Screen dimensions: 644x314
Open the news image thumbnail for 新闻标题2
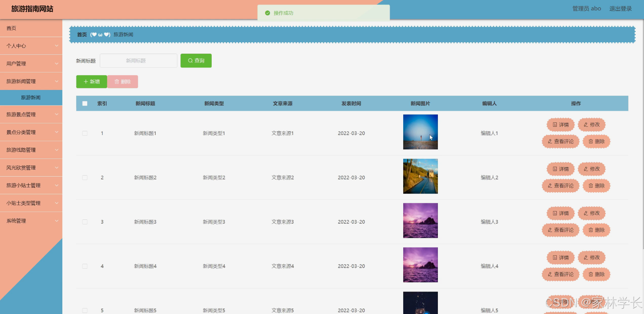[x=420, y=176]
